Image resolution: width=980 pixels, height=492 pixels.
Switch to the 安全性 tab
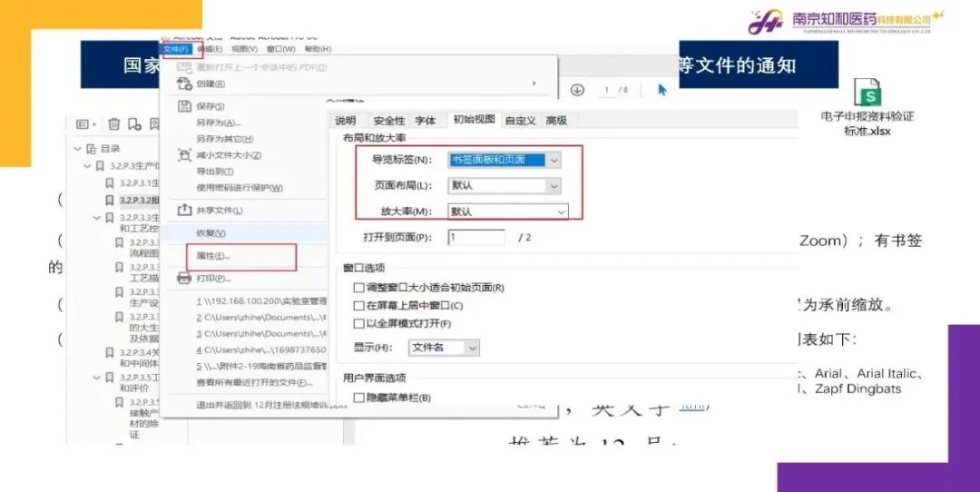tap(389, 121)
